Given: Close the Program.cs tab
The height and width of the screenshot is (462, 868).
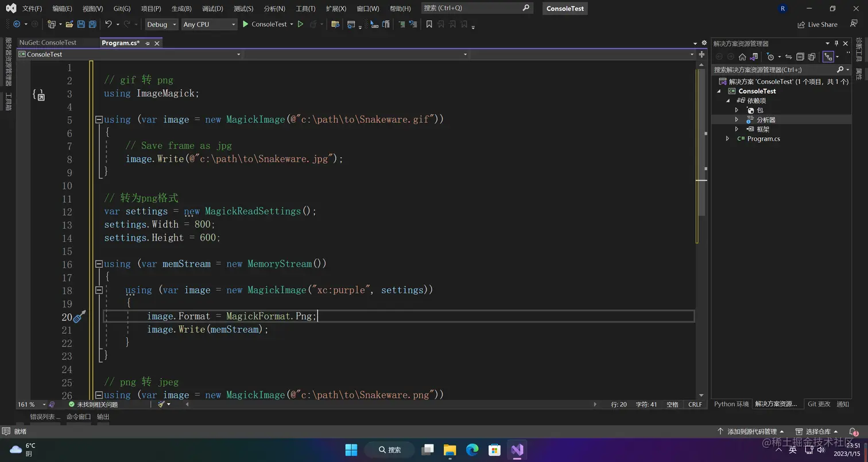Looking at the screenshot, I should pos(157,43).
